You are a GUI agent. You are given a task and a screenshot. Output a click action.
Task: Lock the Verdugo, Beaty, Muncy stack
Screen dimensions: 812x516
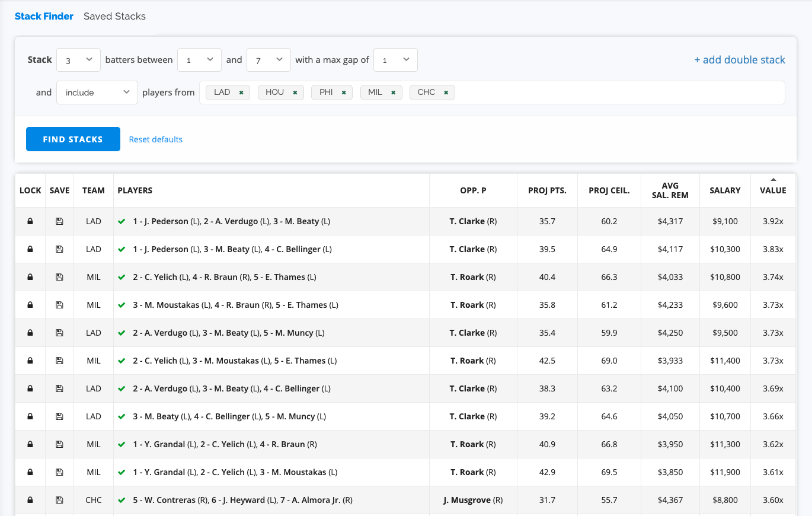[30, 333]
